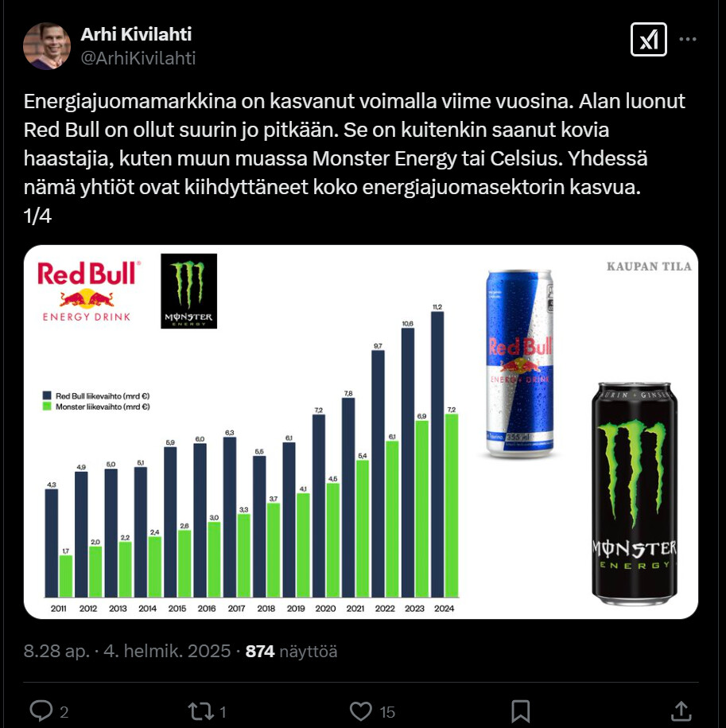
Task: Click the 874 näyttöä view count
Action: point(291,651)
